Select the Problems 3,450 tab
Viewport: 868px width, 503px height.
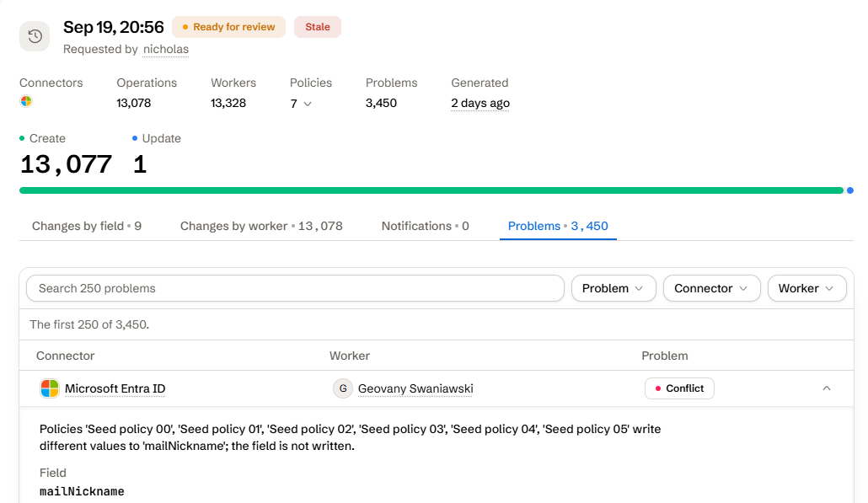[x=558, y=226]
